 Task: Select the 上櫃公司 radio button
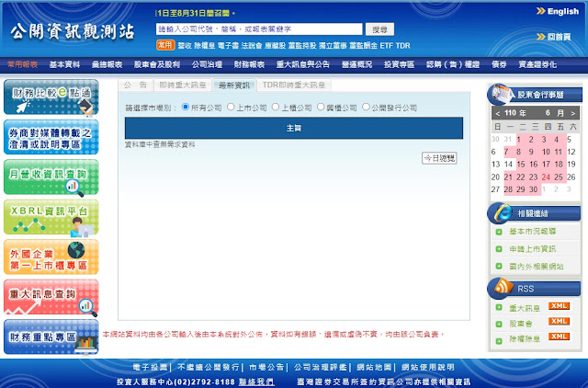pos(276,107)
